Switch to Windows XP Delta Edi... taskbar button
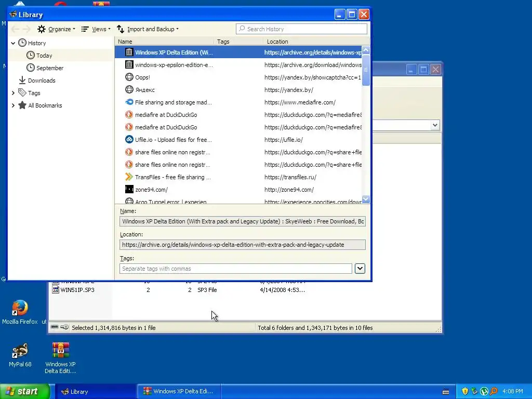The image size is (532, 399). tap(179, 392)
